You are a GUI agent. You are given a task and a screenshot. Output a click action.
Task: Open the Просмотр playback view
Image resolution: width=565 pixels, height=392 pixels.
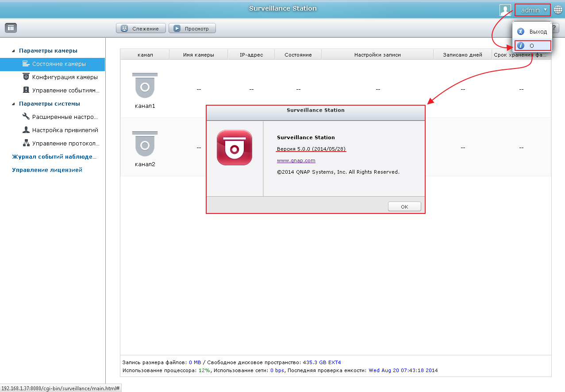coord(192,28)
